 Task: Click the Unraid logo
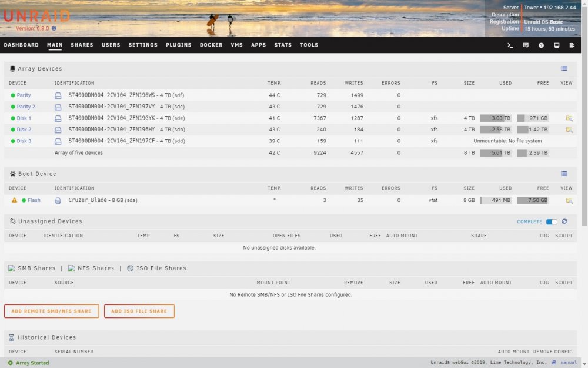[x=36, y=16]
